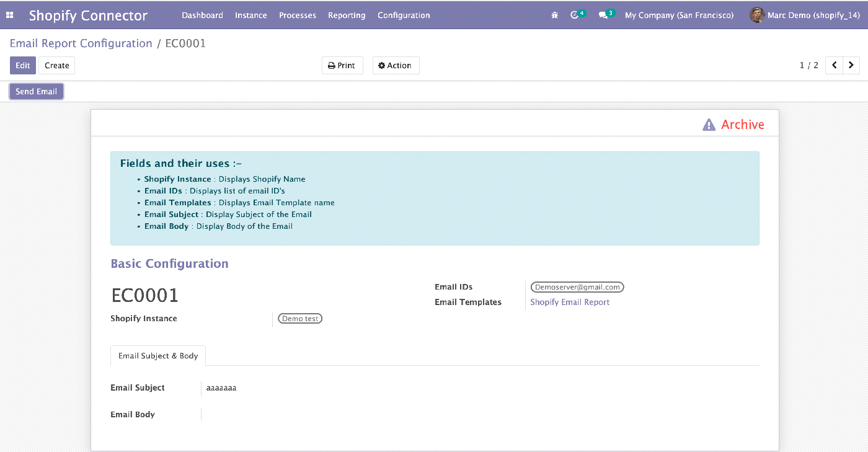The image size is (868, 452).
Task: Select the Email Subject & Body tab
Action: [x=158, y=356]
